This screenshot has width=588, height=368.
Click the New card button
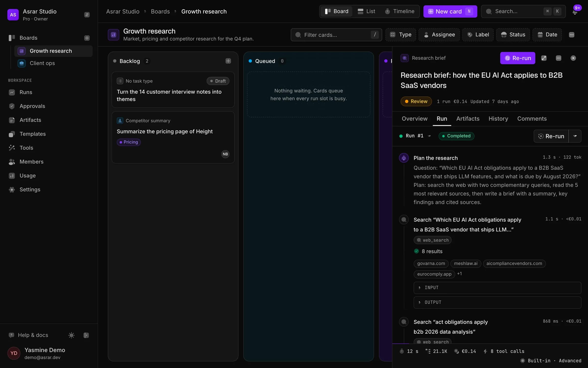pyautogui.click(x=450, y=12)
